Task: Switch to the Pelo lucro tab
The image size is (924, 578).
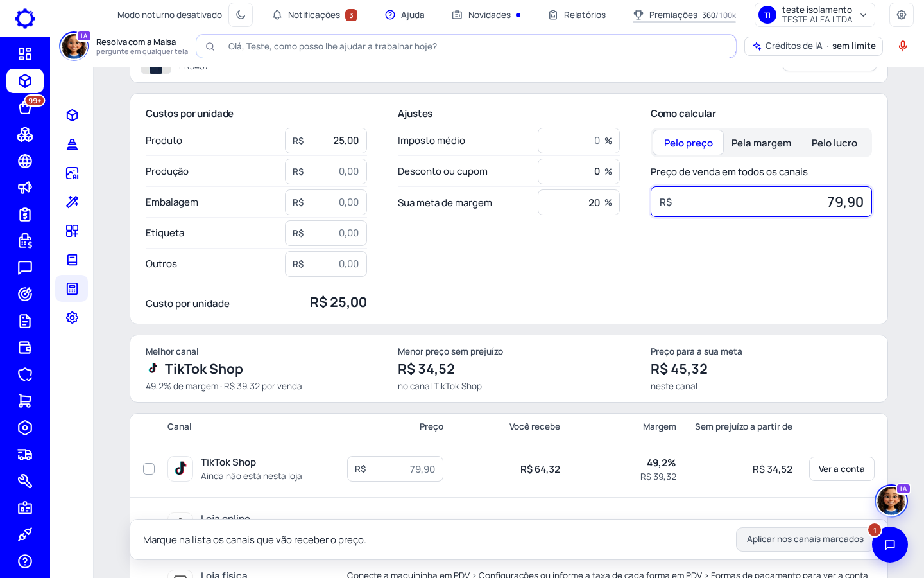Action: (x=834, y=143)
